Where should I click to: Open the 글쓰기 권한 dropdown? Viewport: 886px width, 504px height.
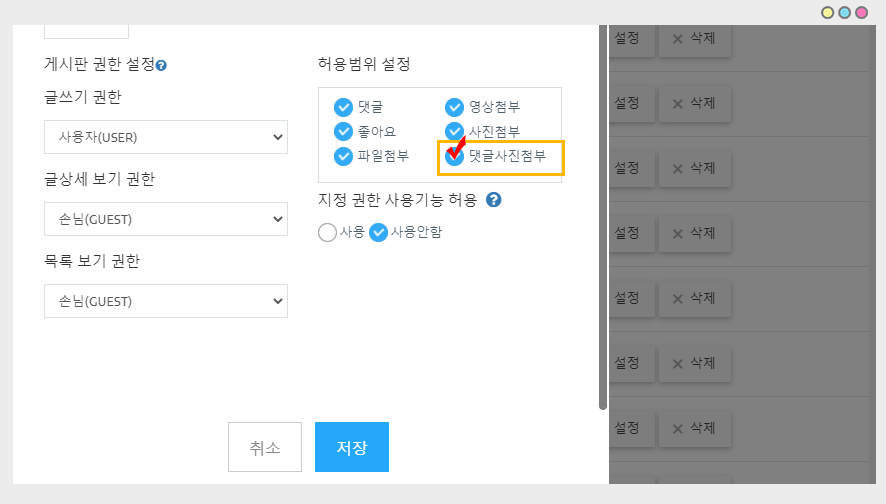[166, 137]
